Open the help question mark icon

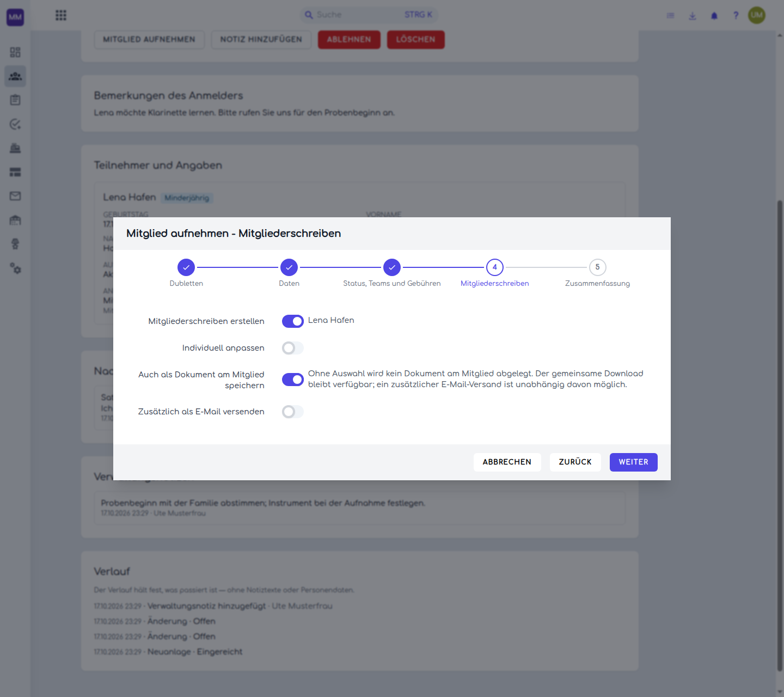pos(736,16)
